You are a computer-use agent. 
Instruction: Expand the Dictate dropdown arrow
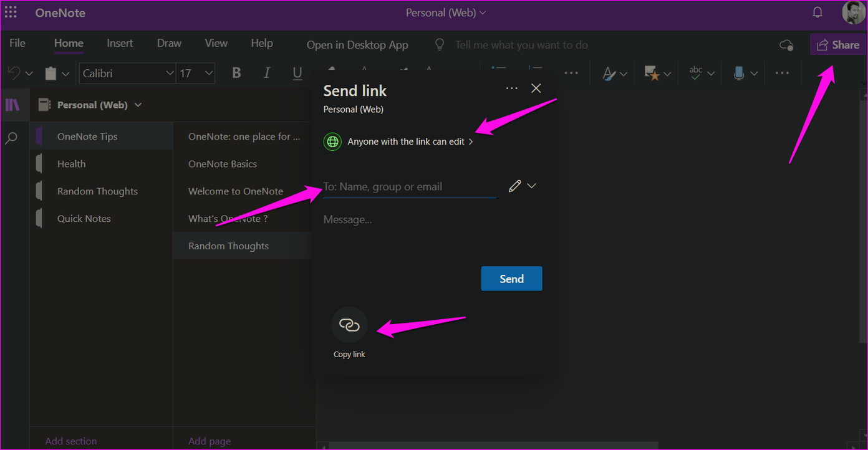tap(754, 74)
